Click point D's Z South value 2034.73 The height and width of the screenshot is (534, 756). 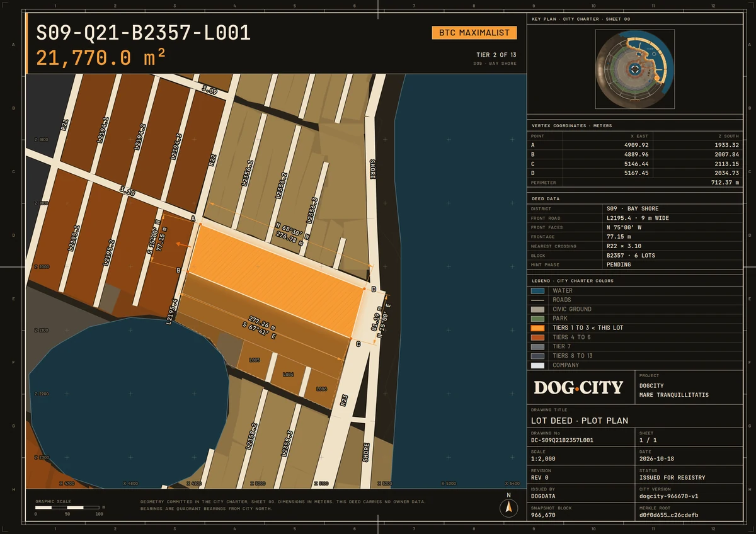[x=727, y=173]
